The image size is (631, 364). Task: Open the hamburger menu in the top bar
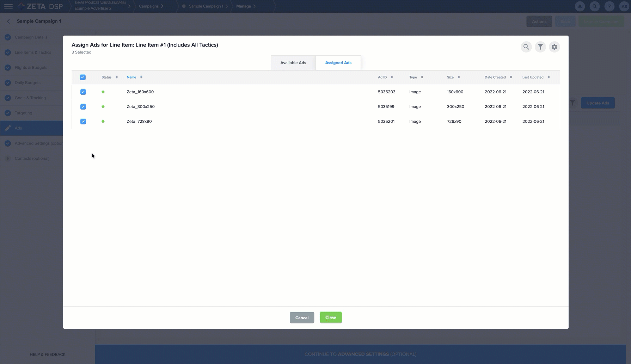point(8,6)
